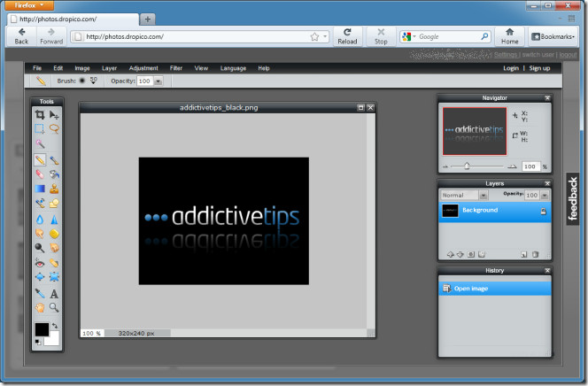Select the Brush tool
588x386 pixels.
point(54,160)
